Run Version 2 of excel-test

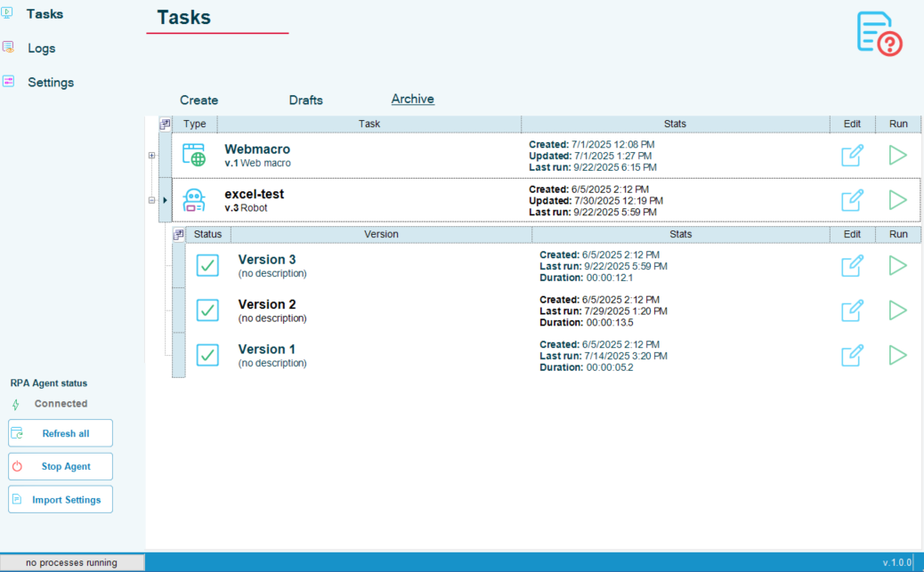click(x=897, y=310)
